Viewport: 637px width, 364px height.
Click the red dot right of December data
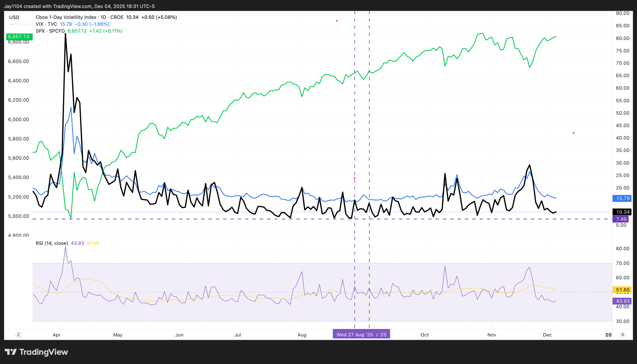click(574, 133)
